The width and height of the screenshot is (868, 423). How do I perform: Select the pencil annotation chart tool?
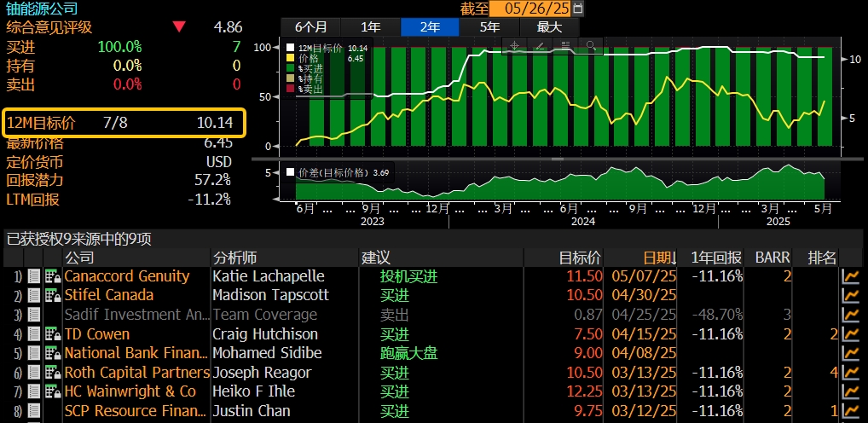(540, 46)
